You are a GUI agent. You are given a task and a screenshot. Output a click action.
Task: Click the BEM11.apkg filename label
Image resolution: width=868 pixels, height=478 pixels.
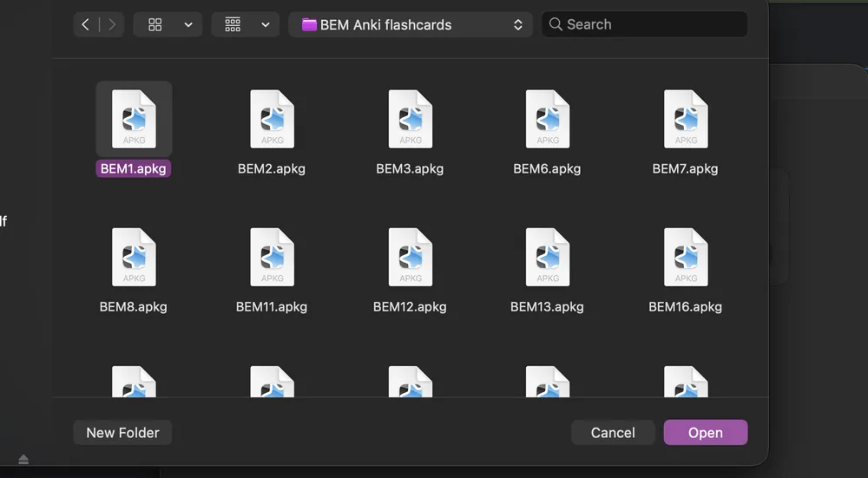272,307
